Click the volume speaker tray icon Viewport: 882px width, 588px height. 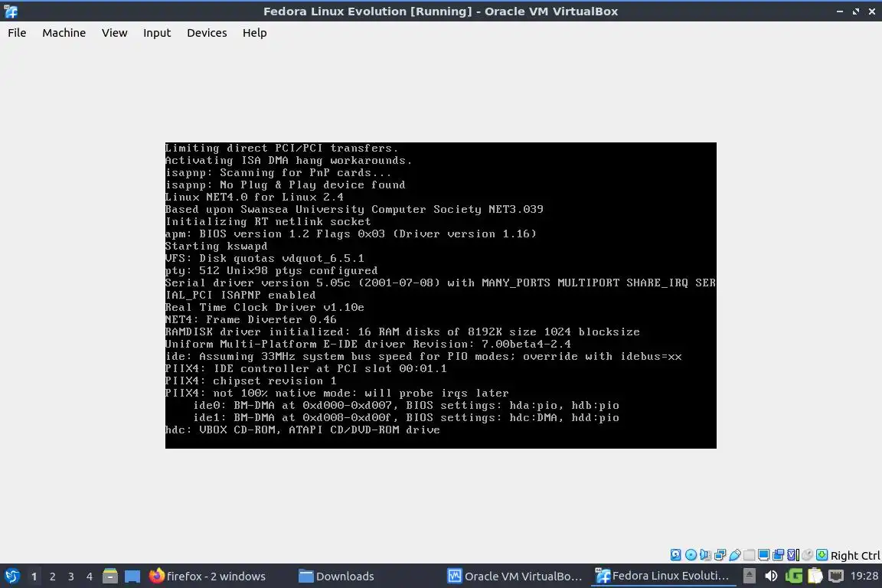(x=771, y=576)
